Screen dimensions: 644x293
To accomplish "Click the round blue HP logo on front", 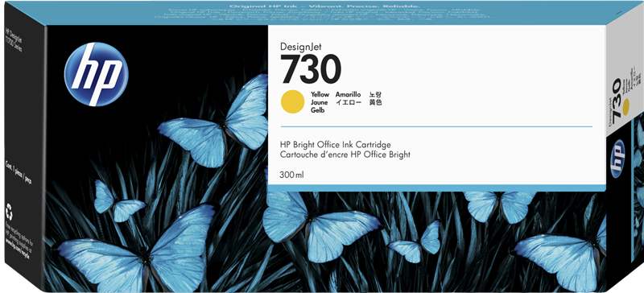I will [x=97, y=74].
